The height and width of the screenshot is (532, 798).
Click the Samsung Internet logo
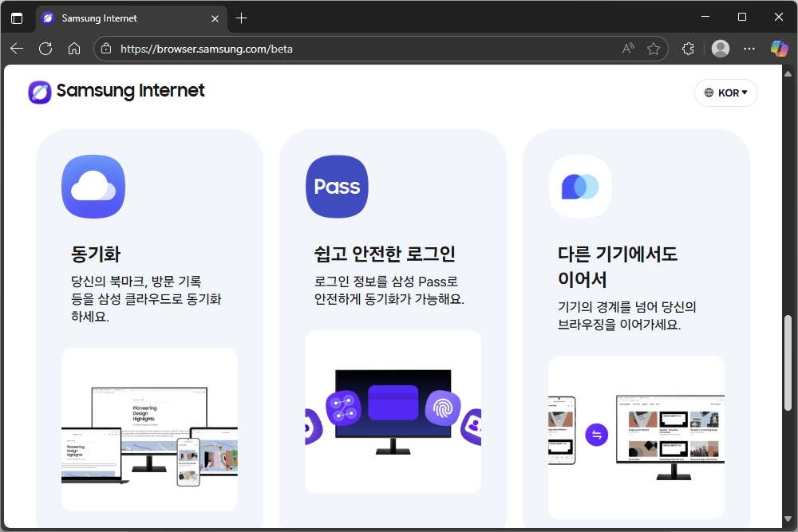117,92
